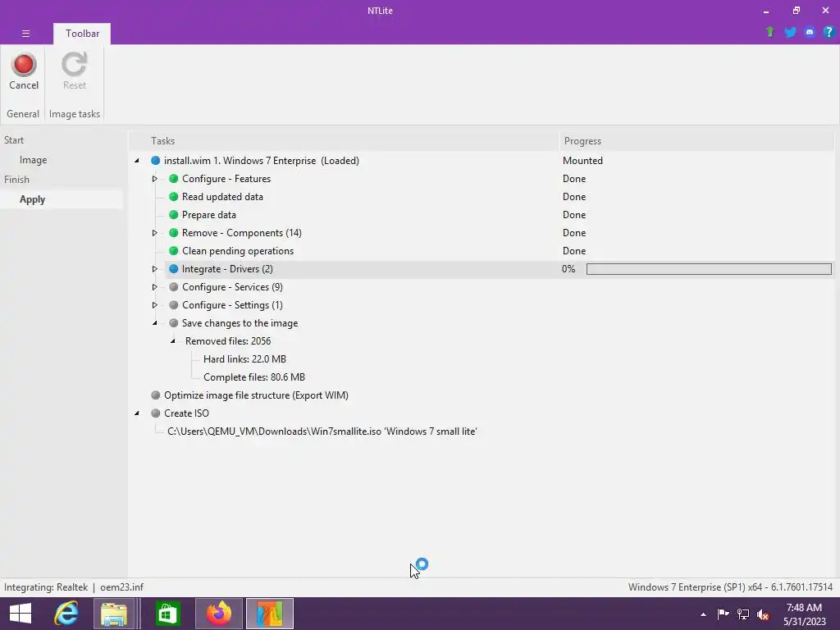The image size is (840, 630).
Task: Click the Finish section header in the sidebar
Action: point(16,180)
